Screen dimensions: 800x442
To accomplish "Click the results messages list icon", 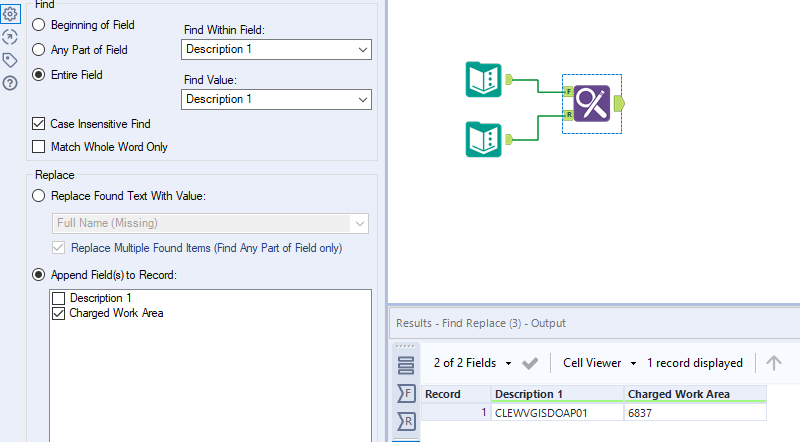I will (x=406, y=364).
